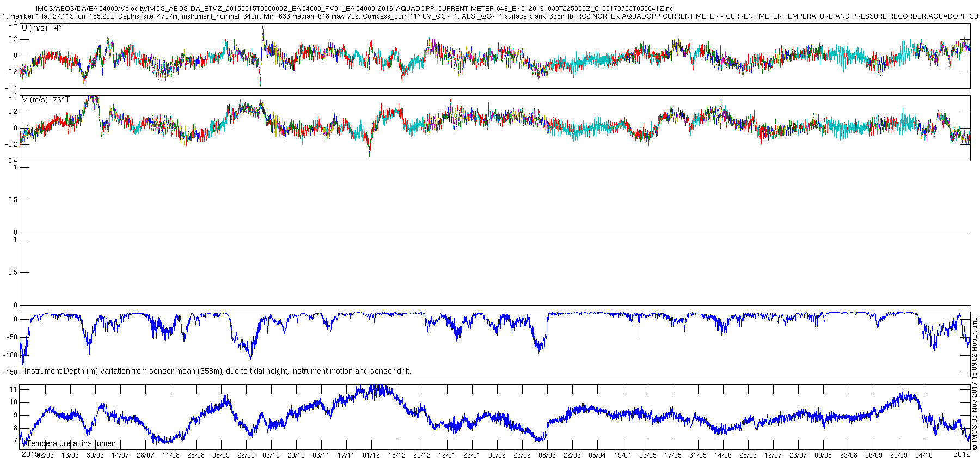Viewport: 980px width, 463px height.
Task: Click the vertical IMOS copyright timestamp text
Action: (x=975, y=384)
